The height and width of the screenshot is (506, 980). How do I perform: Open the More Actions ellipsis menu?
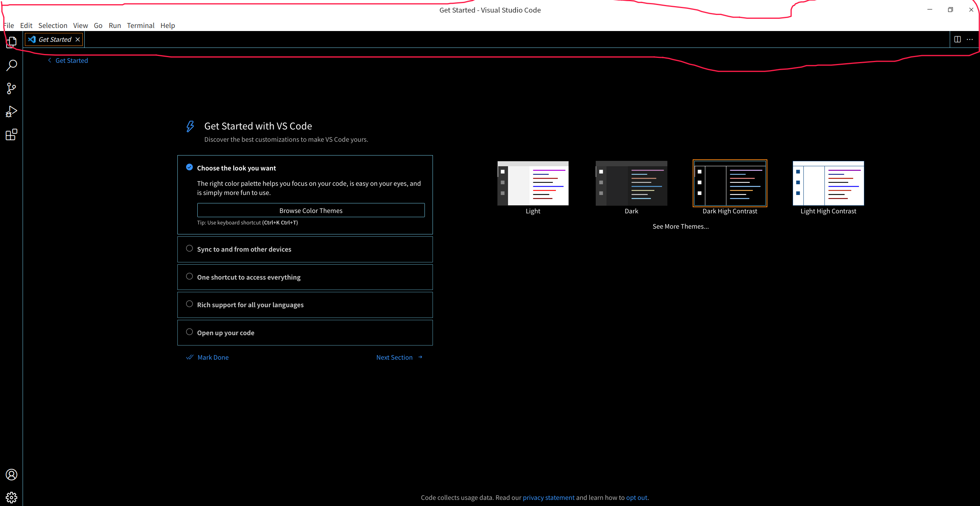(x=970, y=39)
